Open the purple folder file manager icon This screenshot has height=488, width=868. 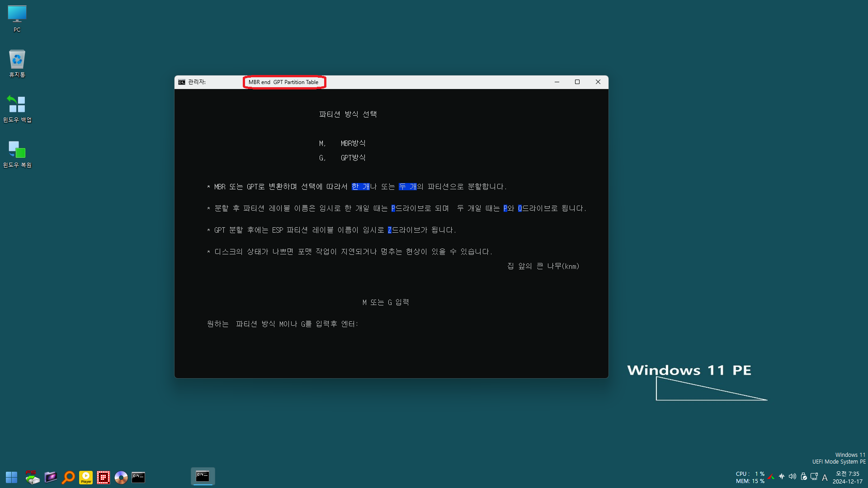click(x=50, y=477)
